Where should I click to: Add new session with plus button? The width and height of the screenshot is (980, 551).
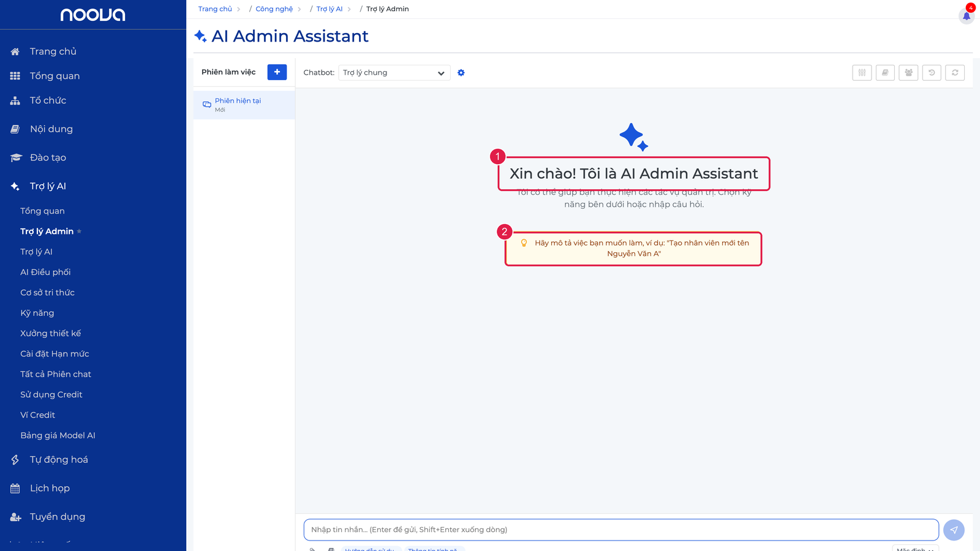(277, 72)
